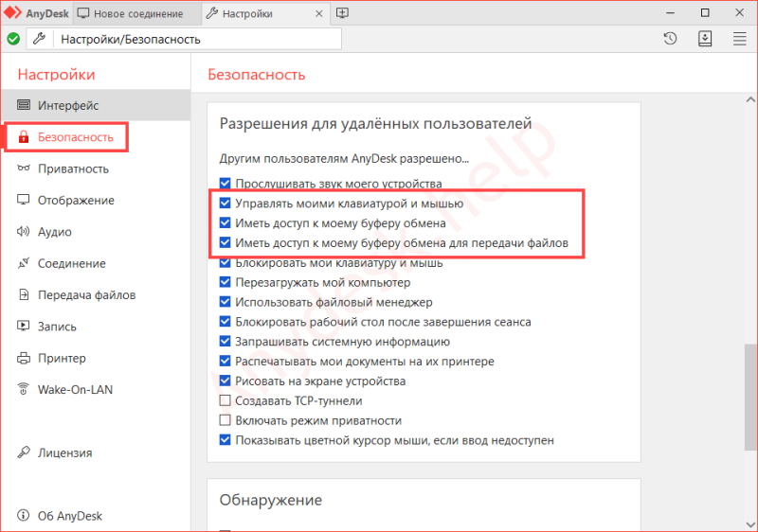This screenshot has width=758, height=532.
Task: Click the Лицензия key icon
Action: 23,452
